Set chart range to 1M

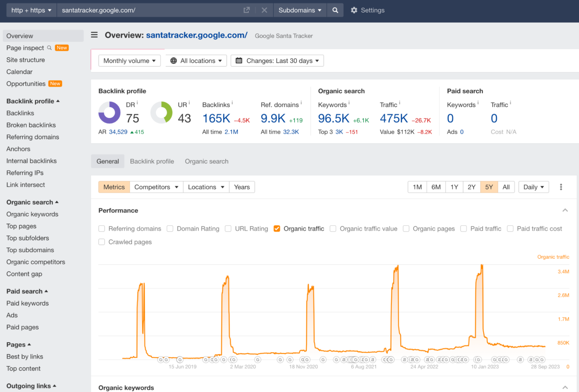click(417, 187)
